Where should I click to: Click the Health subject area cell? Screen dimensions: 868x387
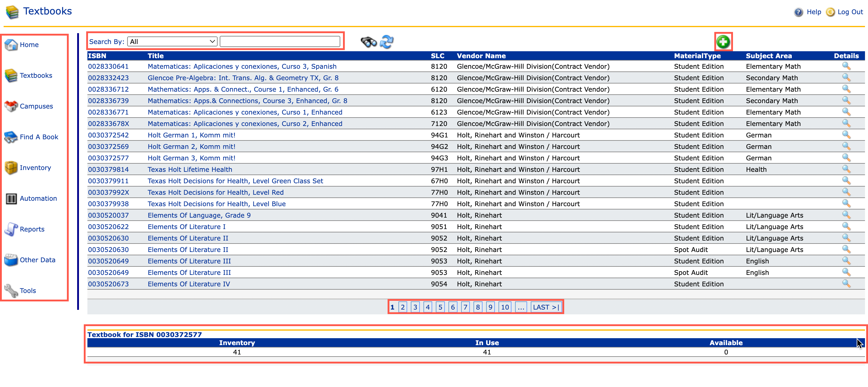tap(756, 169)
